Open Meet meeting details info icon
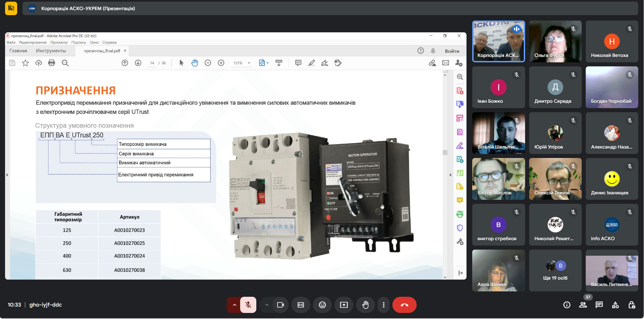 click(x=567, y=305)
